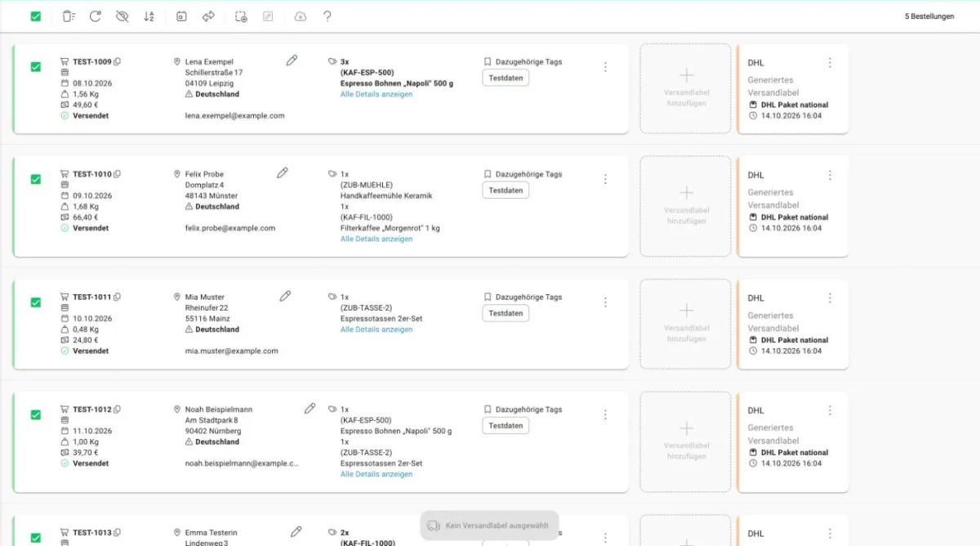980x546 pixels.
Task: Edit Felix Probe's address with pencil icon
Action: pos(283,173)
